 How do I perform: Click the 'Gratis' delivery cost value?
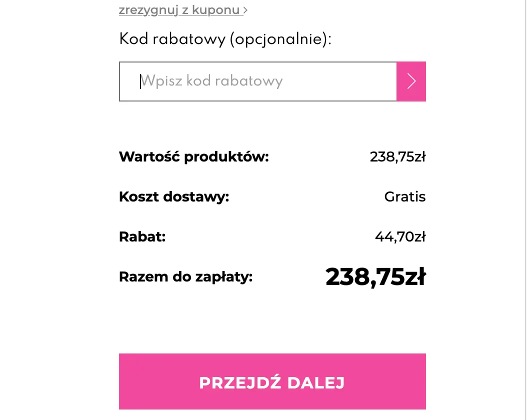[x=405, y=197]
